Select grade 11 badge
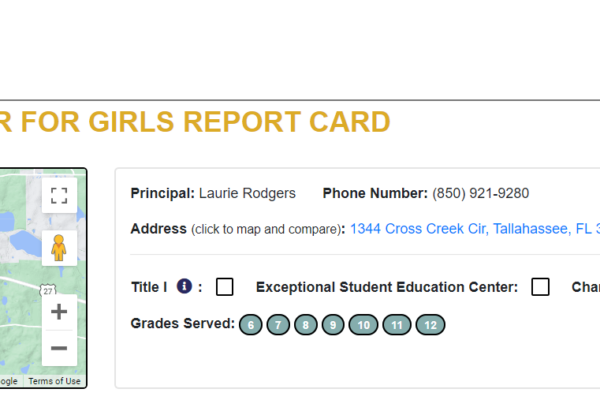 tap(397, 325)
